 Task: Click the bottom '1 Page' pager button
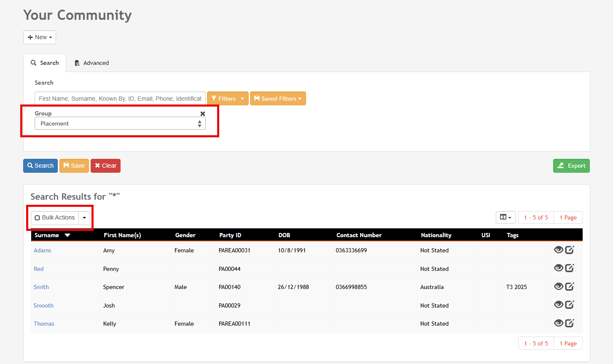568,343
